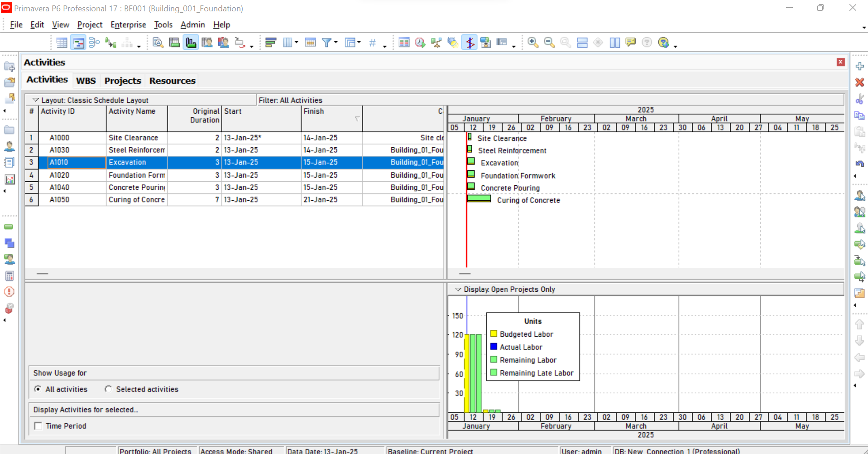The height and width of the screenshot is (454, 868).
Task: Open the Activity Network view
Action: point(94,43)
